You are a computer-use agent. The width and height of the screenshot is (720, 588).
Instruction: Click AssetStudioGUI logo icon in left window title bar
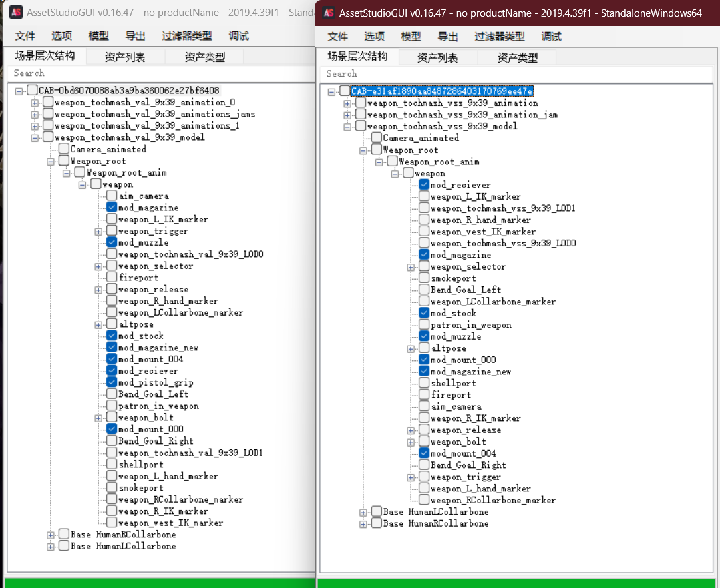[15, 12]
